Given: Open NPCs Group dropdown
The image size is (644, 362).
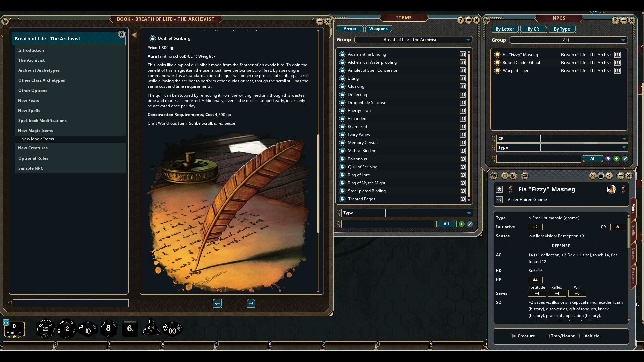Looking at the screenshot, I should [x=568, y=40].
